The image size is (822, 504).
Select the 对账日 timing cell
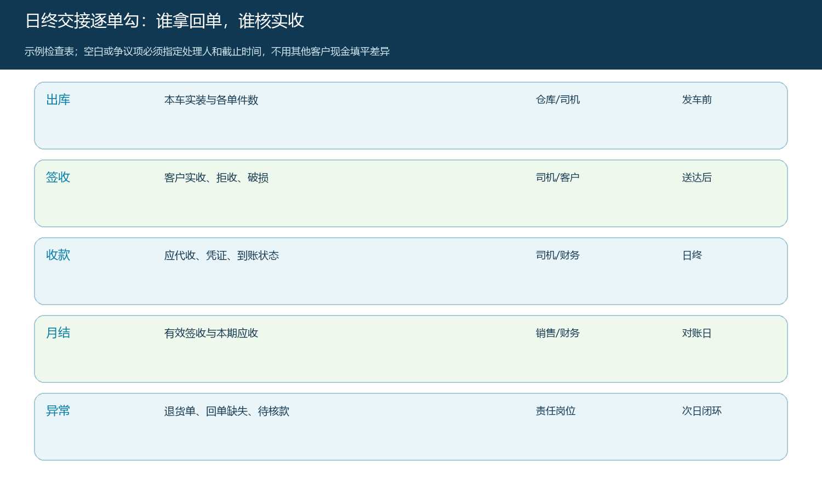tap(697, 333)
